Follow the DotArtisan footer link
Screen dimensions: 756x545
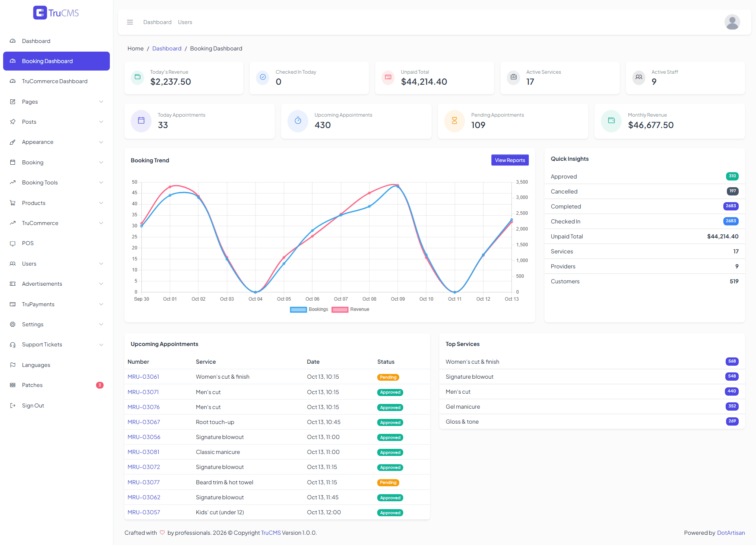click(731, 533)
